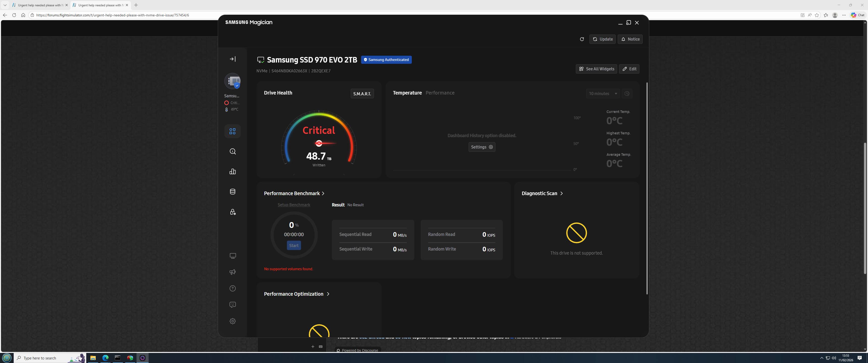Open the magnifier drive details icon in sidebar
Image resolution: width=868 pixels, height=363 pixels.
point(232,152)
